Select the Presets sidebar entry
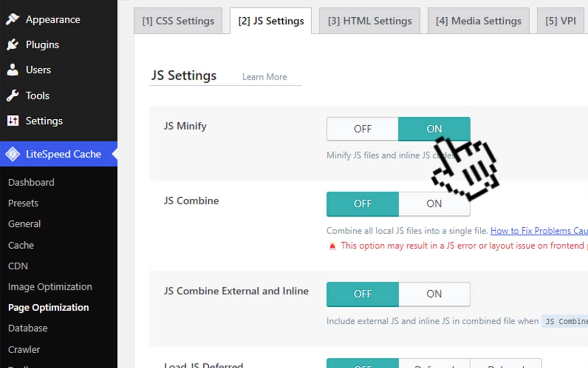 [x=23, y=203]
